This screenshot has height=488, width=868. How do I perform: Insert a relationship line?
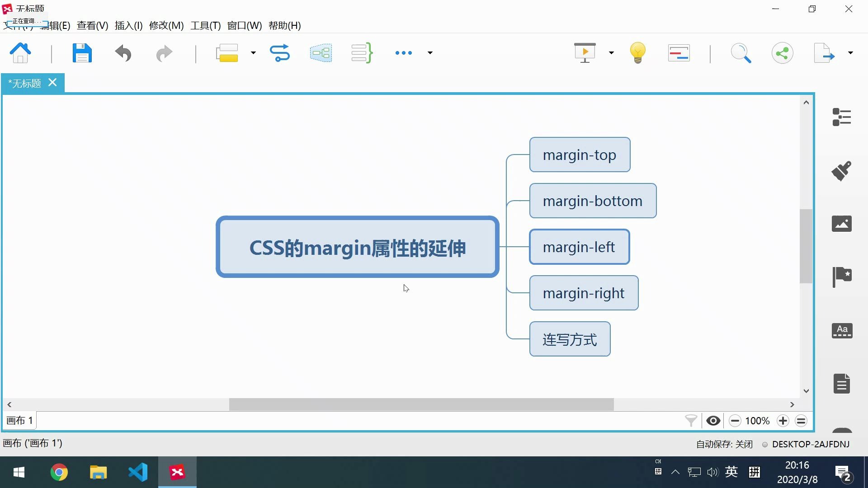279,53
